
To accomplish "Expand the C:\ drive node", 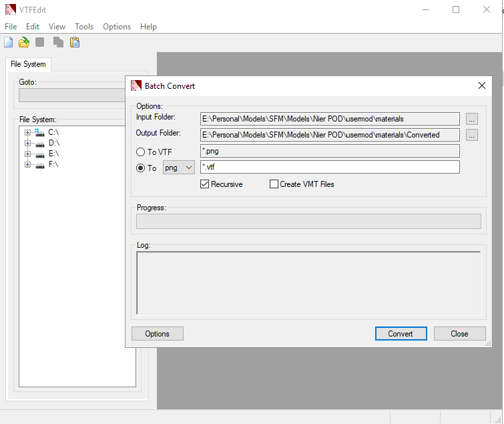I will point(27,132).
